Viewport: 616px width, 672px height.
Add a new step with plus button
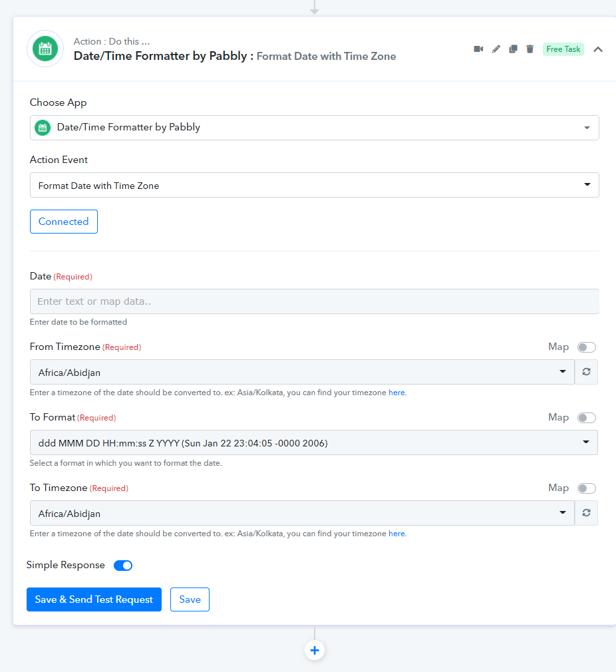click(315, 650)
